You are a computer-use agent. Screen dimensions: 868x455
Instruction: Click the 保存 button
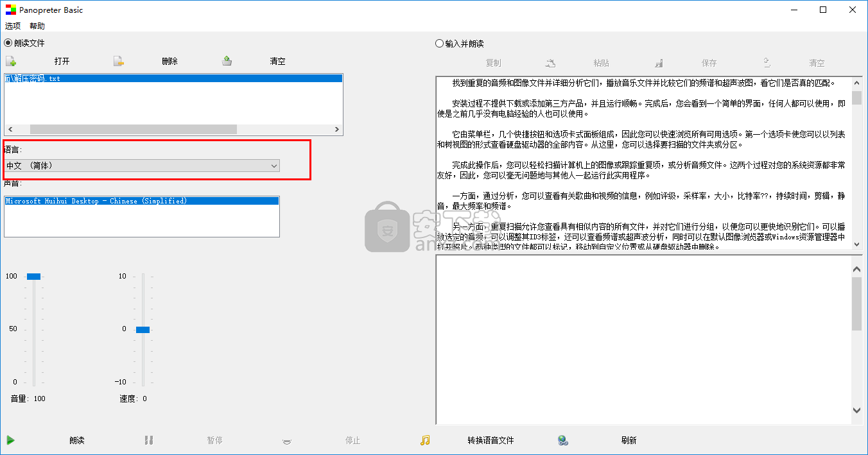(x=709, y=63)
